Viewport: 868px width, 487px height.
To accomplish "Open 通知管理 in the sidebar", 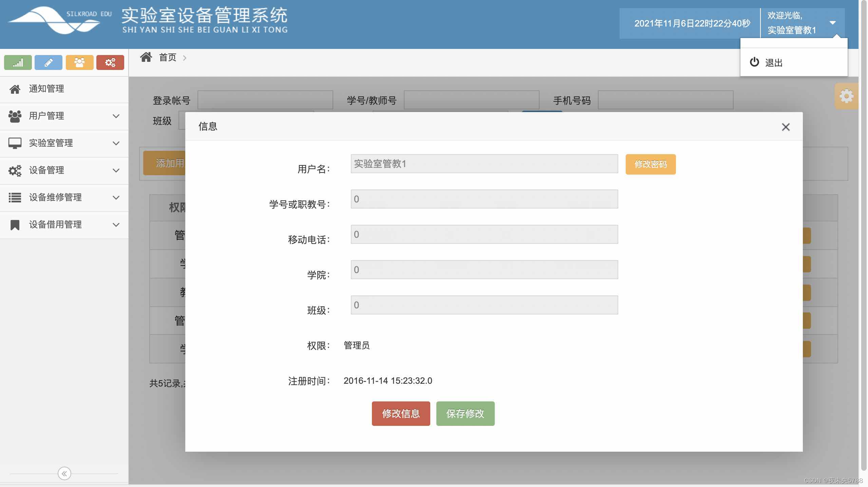I will [46, 89].
